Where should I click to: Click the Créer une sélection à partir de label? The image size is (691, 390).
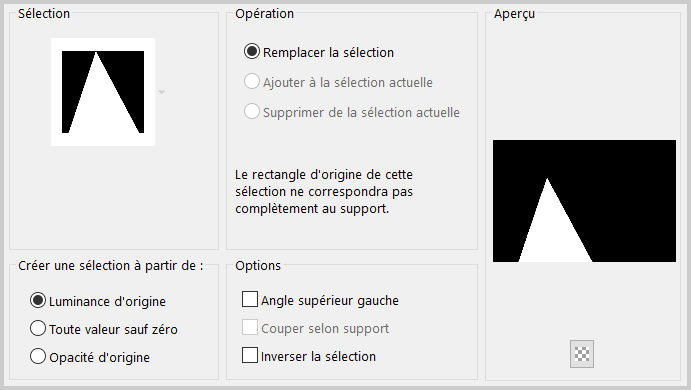click(x=111, y=266)
